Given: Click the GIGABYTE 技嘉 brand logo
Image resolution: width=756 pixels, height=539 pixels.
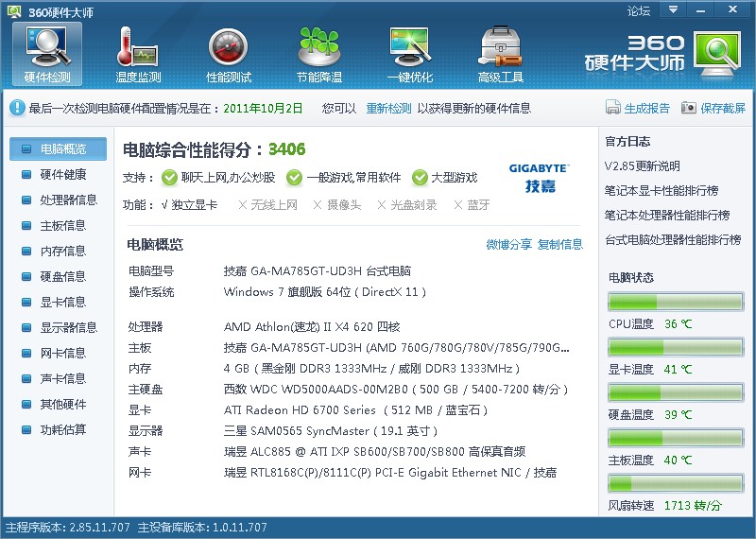Looking at the screenshot, I should (x=539, y=177).
